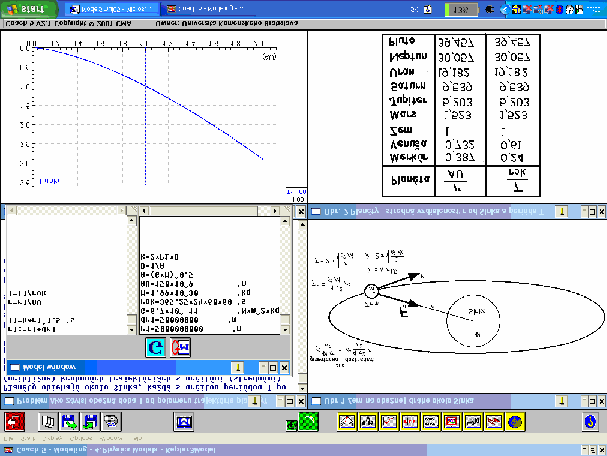Screen dimensions: 607x456
Task: Click the yellow pin in Model window title bar
Action: click(238, 367)
